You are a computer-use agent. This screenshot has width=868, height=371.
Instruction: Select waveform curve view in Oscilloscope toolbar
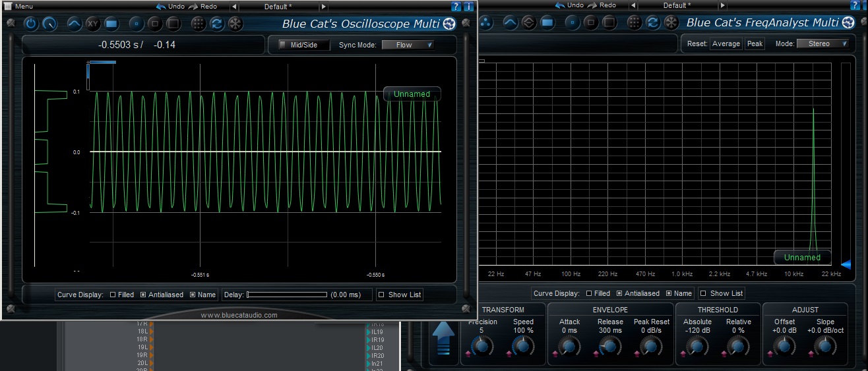tap(75, 24)
